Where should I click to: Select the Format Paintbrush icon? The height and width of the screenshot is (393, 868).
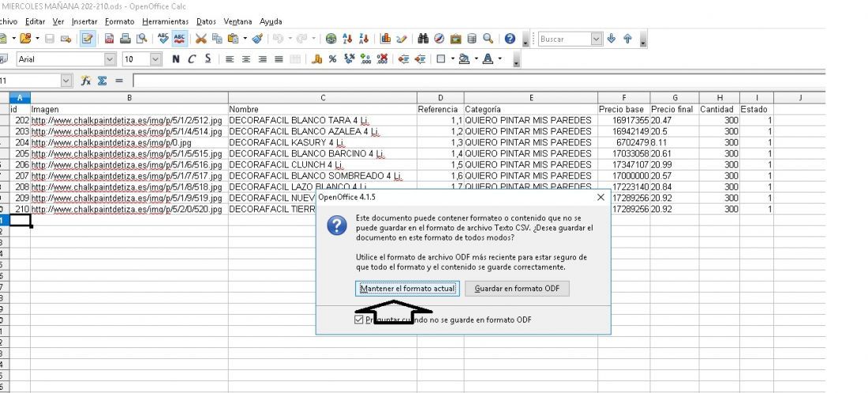pyautogui.click(x=257, y=39)
